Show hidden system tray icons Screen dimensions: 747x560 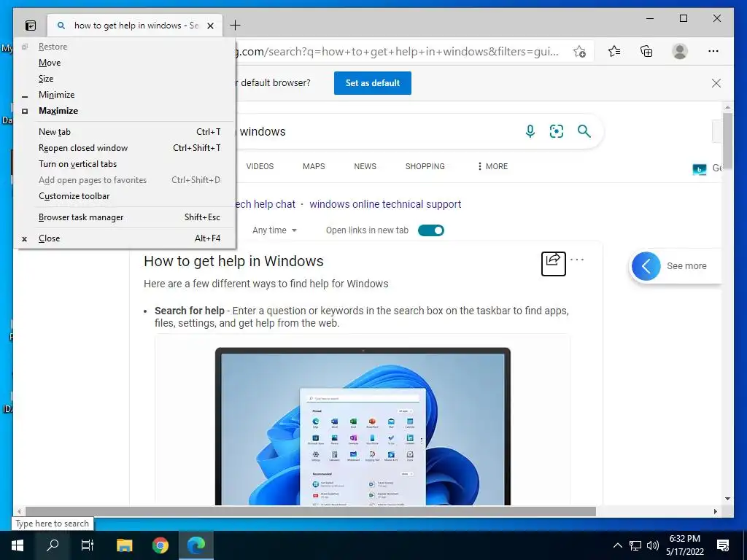pos(617,545)
